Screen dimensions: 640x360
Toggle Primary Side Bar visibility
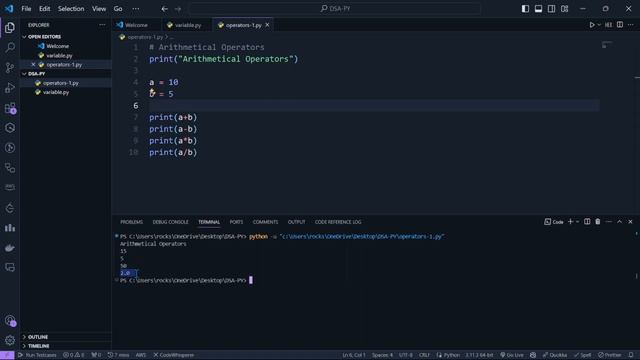525,9
